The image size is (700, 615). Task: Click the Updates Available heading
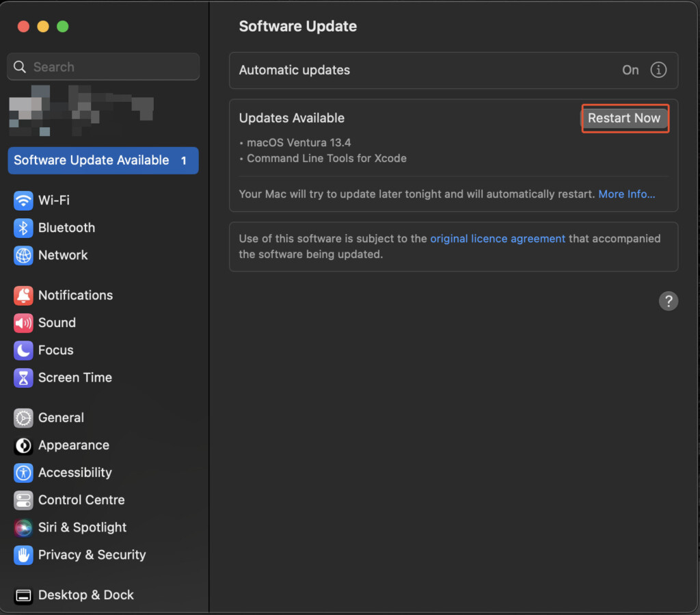(291, 118)
